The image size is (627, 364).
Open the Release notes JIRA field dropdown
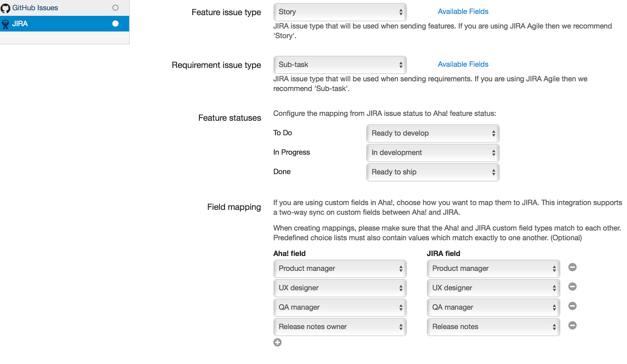[x=493, y=326]
